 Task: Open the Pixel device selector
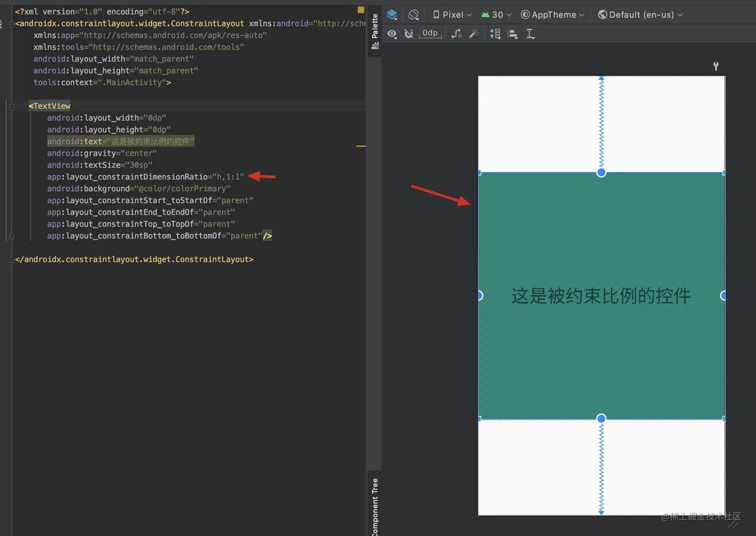[x=450, y=14]
